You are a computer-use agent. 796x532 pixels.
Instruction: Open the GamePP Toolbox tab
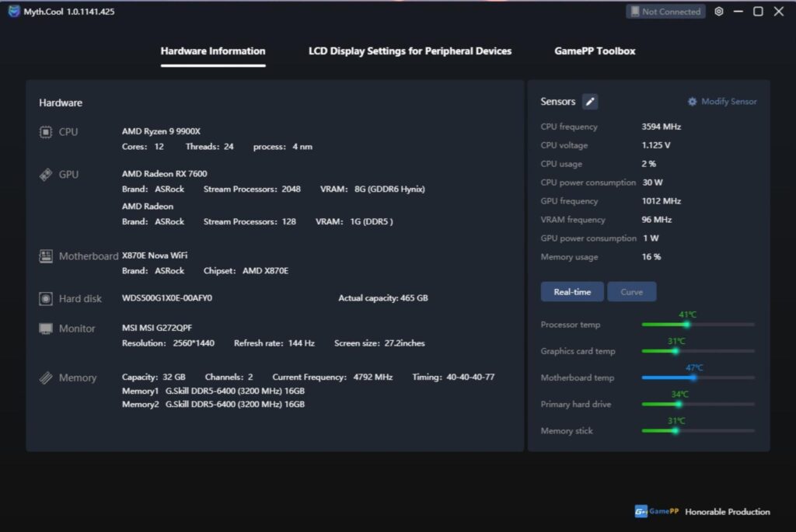point(595,51)
